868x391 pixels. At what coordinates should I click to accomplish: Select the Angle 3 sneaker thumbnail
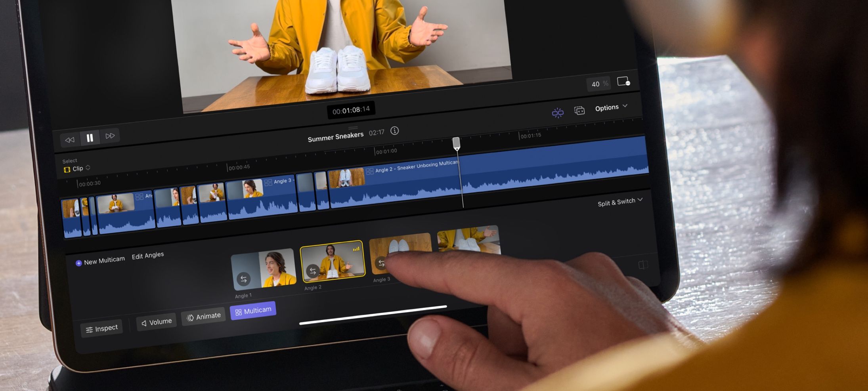point(400,254)
